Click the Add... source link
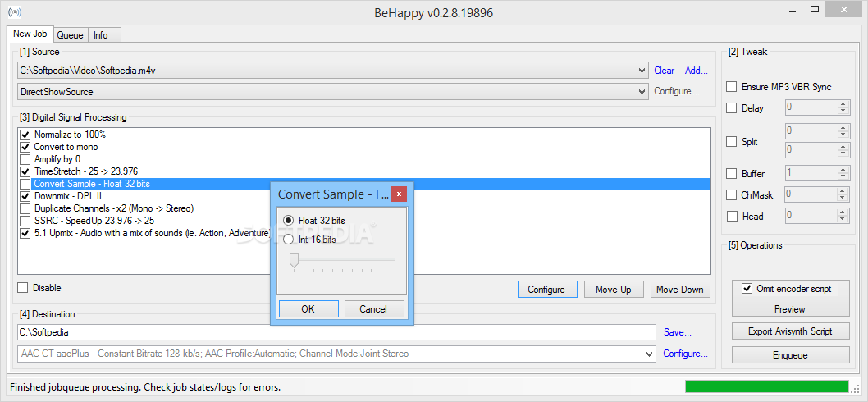 click(697, 71)
